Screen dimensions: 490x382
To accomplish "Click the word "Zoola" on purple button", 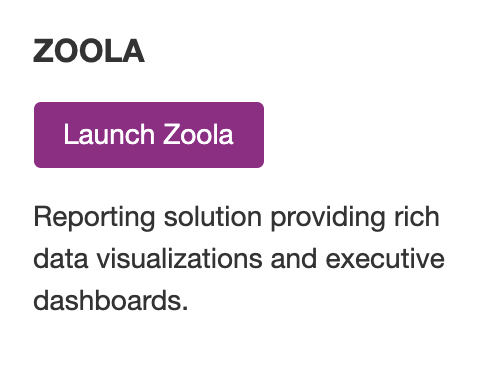I will point(198,134).
